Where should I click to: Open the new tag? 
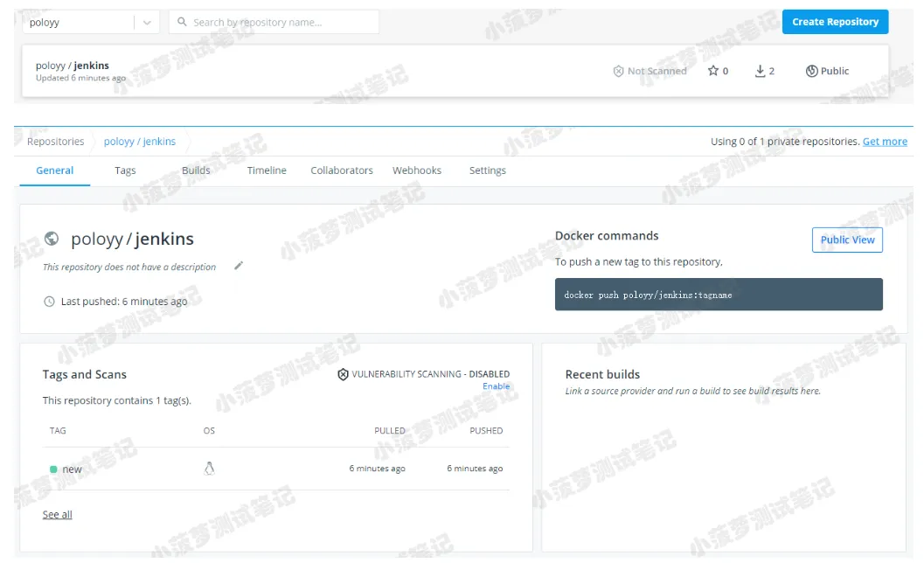(72, 469)
